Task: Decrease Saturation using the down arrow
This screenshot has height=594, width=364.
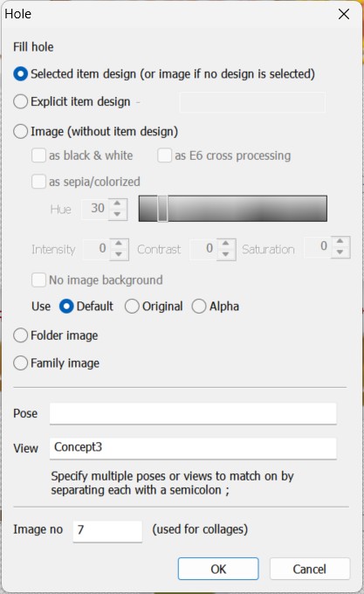Action: (340, 252)
